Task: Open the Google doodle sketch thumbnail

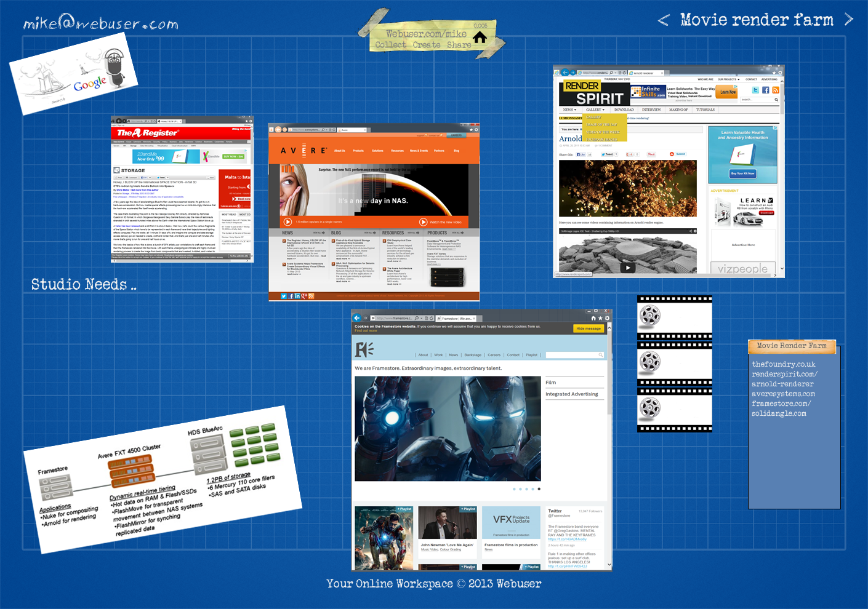Action: tap(74, 74)
